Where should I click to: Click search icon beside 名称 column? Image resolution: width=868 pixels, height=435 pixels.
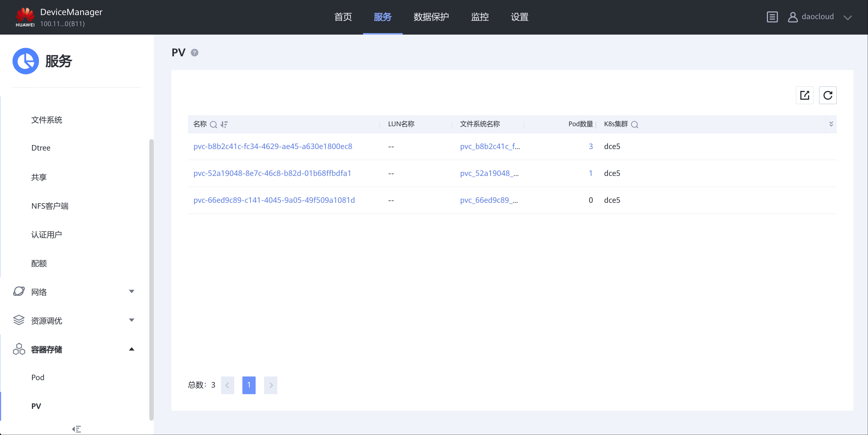click(213, 124)
